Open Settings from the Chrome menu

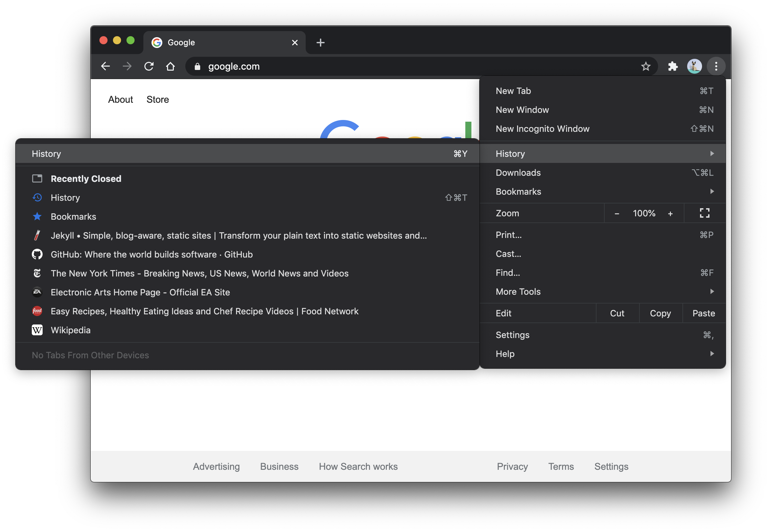(x=603, y=335)
